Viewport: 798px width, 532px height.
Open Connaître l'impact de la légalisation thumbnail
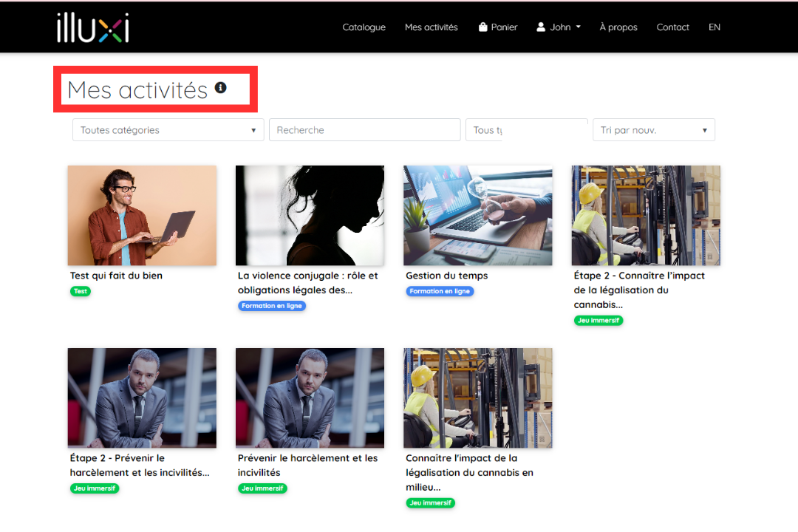click(478, 398)
